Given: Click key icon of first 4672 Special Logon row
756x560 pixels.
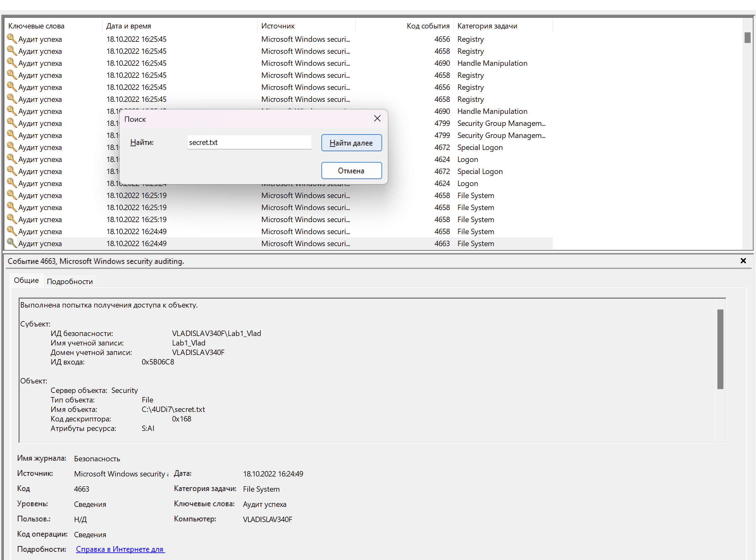Looking at the screenshot, I should click(x=12, y=147).
